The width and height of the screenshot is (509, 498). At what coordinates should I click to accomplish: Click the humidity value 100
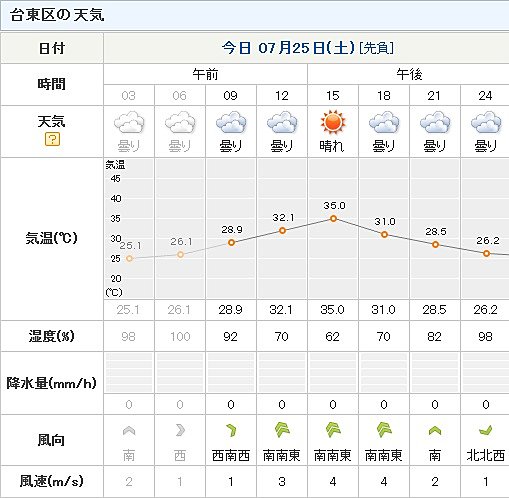180,337
